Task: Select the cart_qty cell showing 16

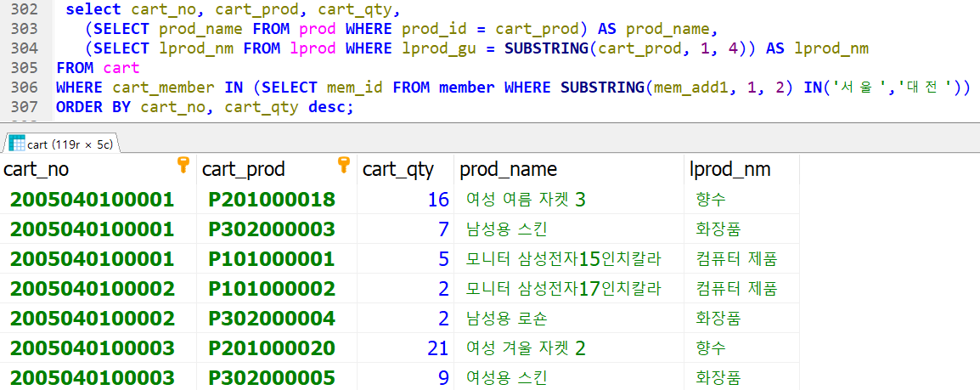Action: click(405, 200)
